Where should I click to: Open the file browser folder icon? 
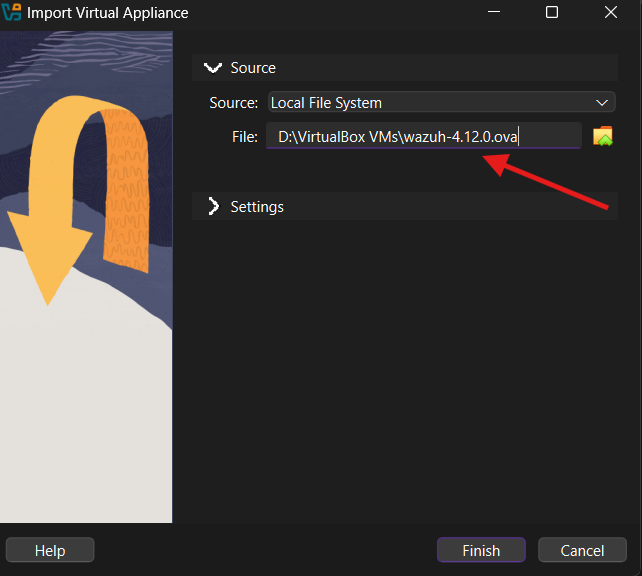(602, 137)
